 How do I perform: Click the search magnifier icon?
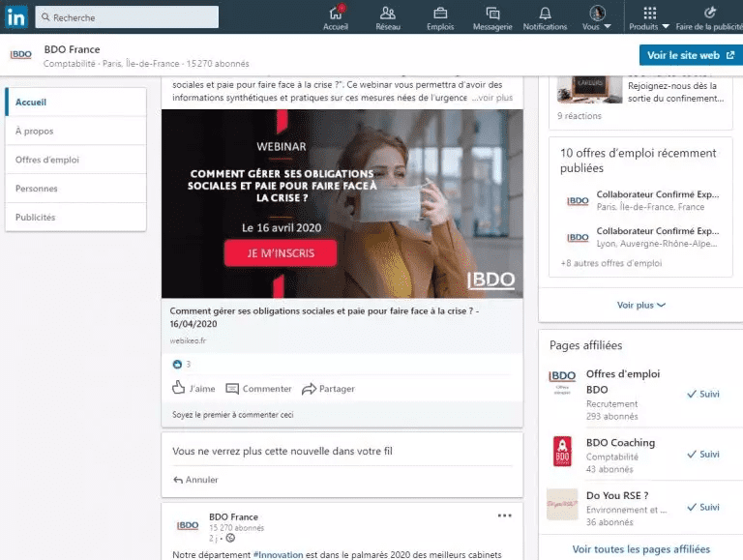point(45,17)
